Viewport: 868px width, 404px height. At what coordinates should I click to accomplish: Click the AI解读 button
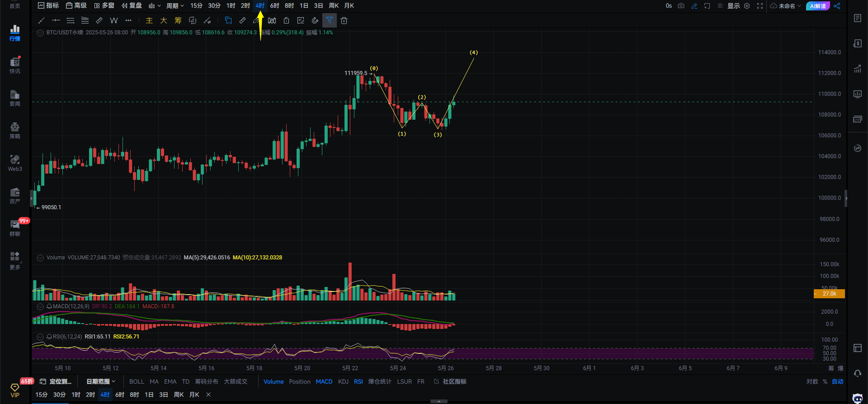pyautogui.click(x=818, y=6)
